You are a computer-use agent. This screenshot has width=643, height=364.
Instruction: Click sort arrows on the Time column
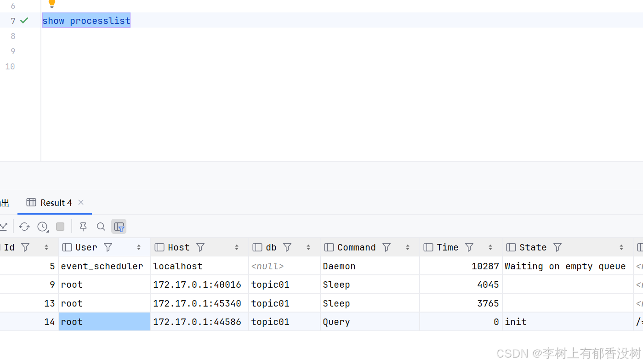pyautogui.click(x=490, y=247)
